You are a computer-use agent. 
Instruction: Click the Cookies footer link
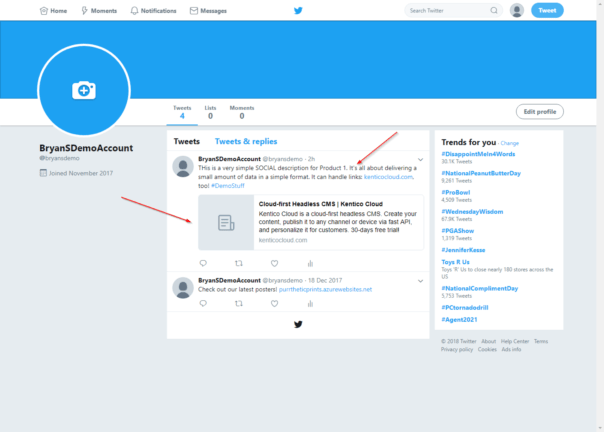(487, 350)
